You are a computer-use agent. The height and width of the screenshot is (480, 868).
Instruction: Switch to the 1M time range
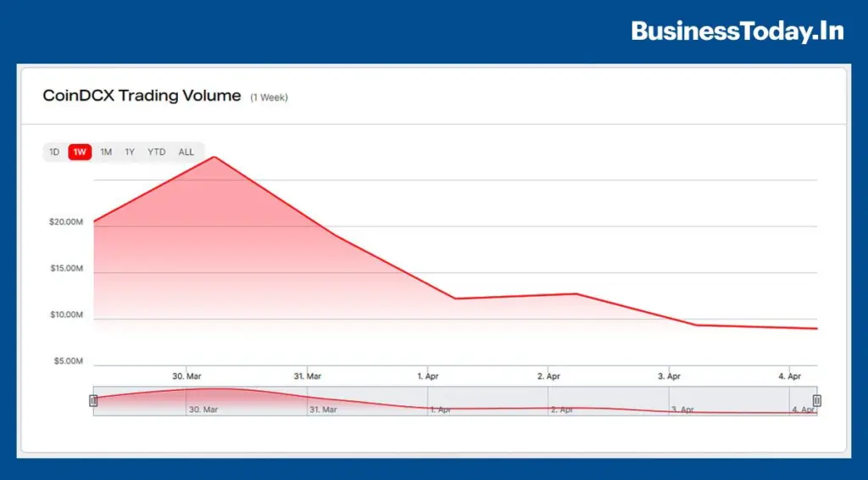point(106,152)
